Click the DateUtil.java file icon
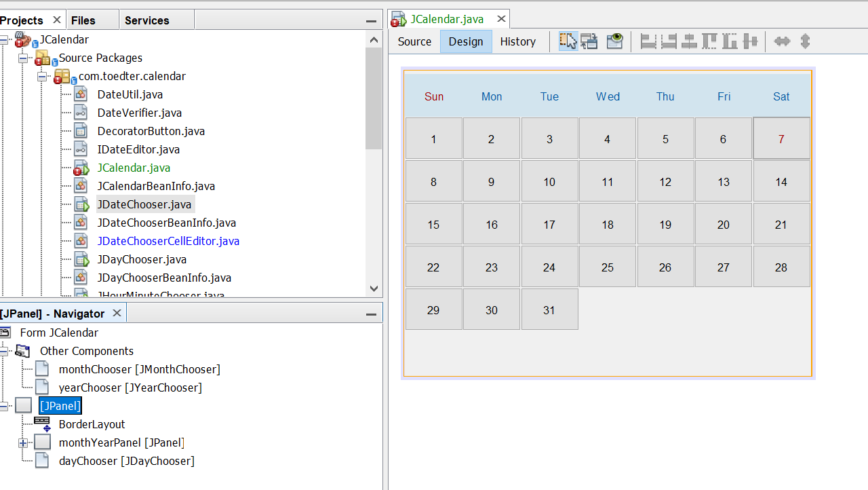The width and height of the screenshot is (868, 490). 81,94
